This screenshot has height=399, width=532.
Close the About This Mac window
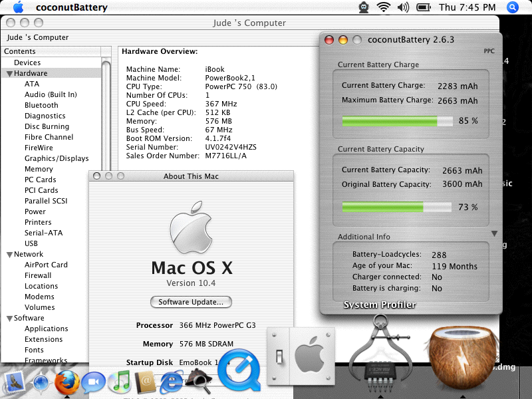pos(96,176)
